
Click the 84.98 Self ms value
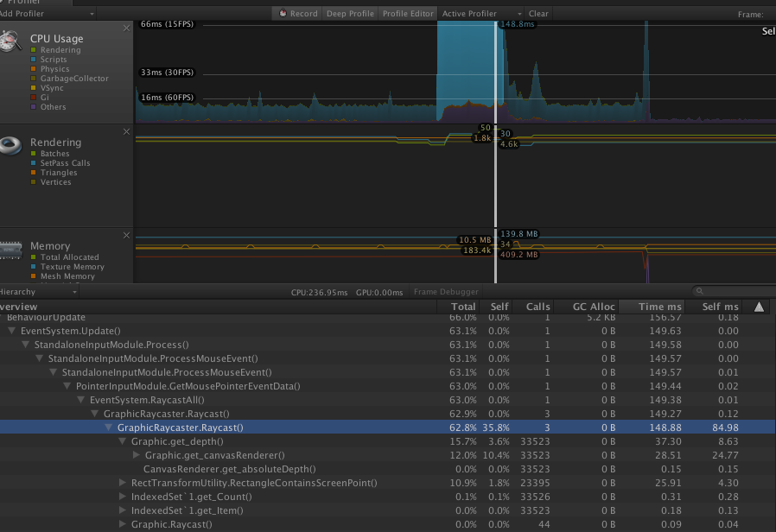tap(725, 427)
